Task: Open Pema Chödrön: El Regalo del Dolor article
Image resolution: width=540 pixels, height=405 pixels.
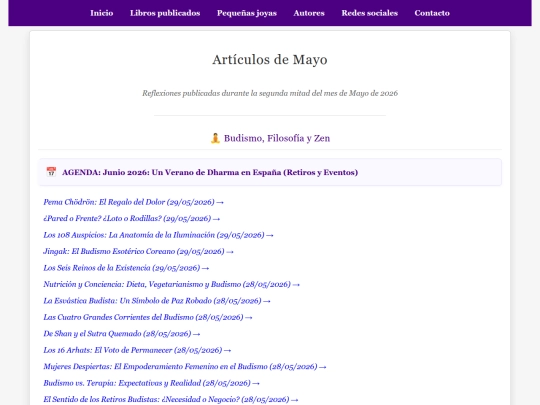Action: point(133,202)
